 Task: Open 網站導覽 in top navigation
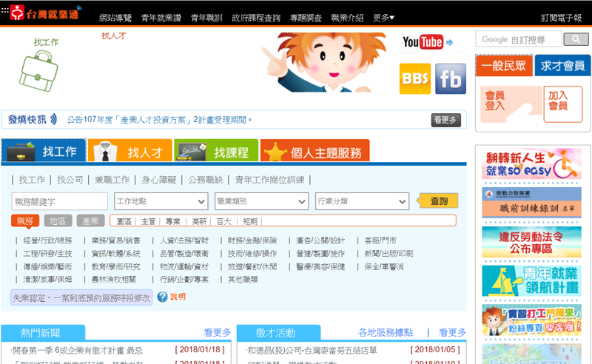point(115,18)
